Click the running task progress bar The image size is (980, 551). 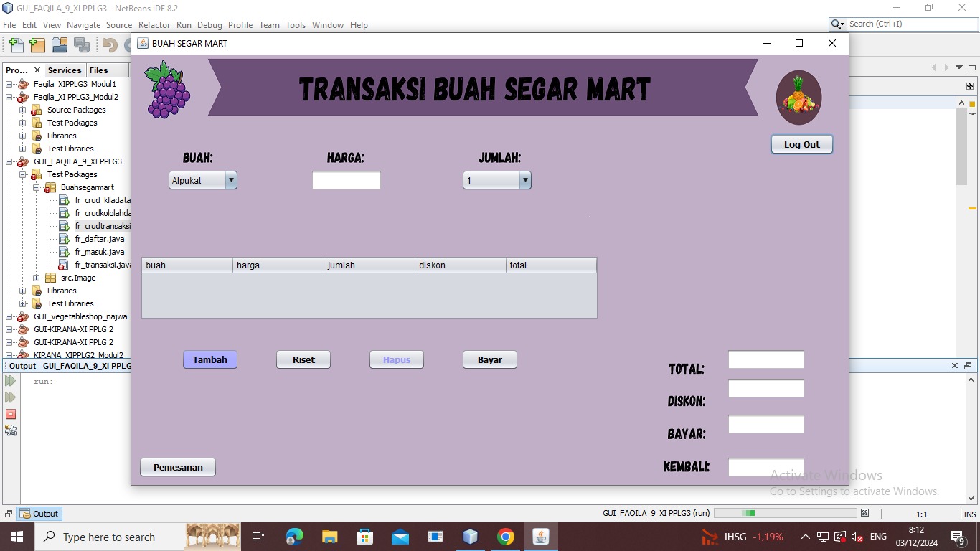click(785, 513)
